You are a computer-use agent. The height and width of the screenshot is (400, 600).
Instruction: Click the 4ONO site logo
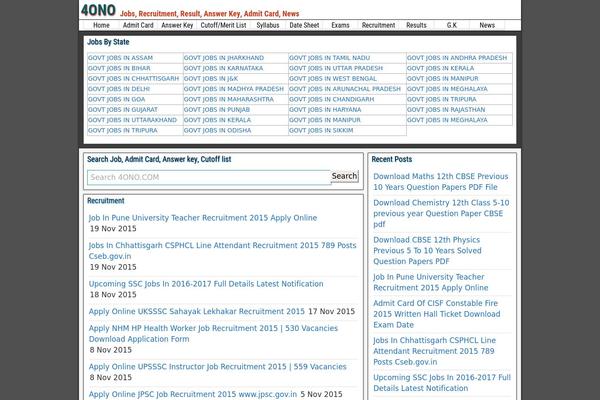[98, 10]
